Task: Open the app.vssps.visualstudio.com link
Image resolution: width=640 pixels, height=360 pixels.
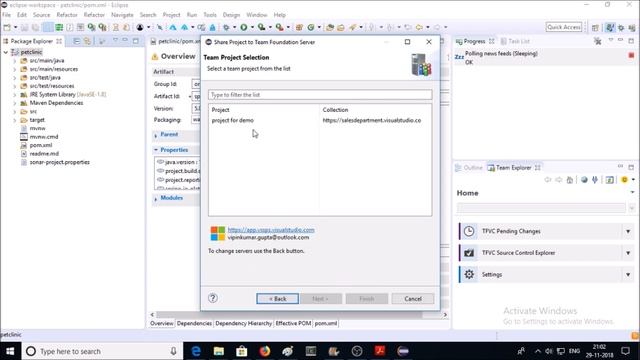Action: (271, 230)
